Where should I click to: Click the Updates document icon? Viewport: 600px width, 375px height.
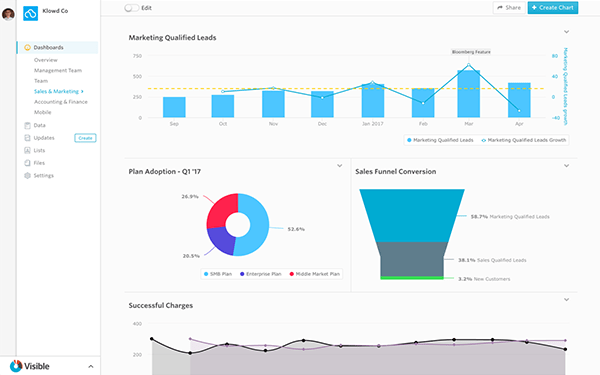click(x=27, y=138)
